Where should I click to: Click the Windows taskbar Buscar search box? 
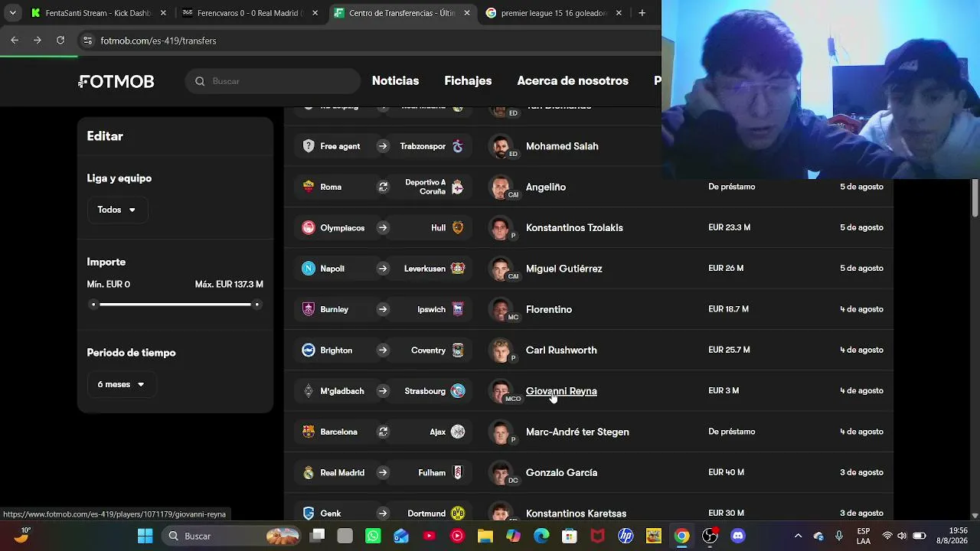click(x=231, y=536)
